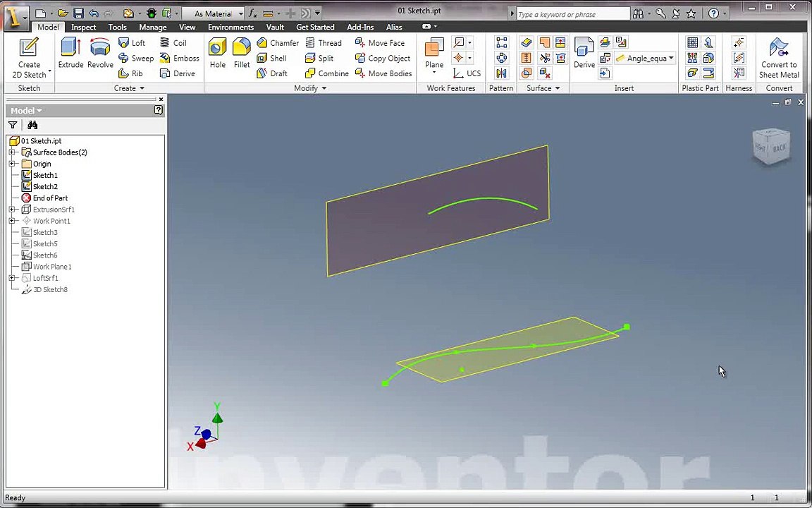Expand the ExtrusionSrf1 node
The width and height of the screenshot is (812, 508).
pos(12,210)
